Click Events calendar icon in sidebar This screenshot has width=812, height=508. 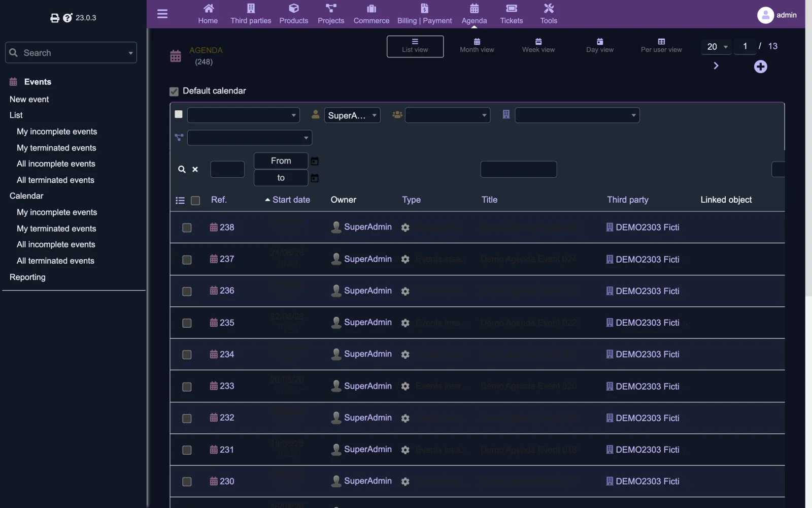pos(13,82)
